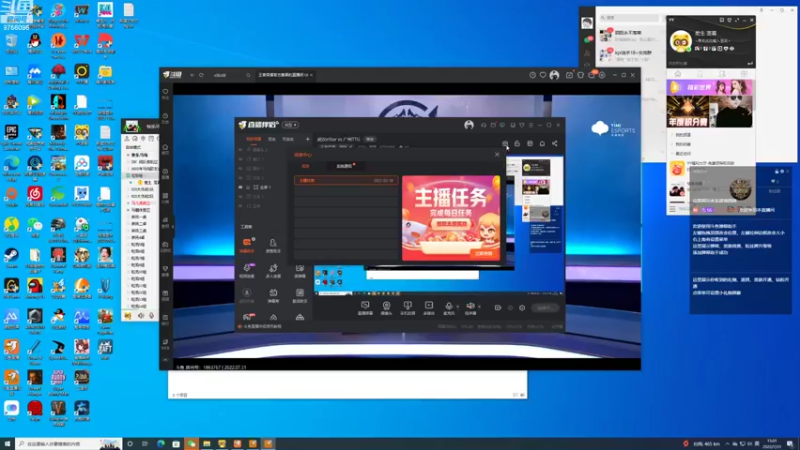Open the bell notifications icon in streaming companion
This screenshot has height=450, width=800.
point(542,144)
